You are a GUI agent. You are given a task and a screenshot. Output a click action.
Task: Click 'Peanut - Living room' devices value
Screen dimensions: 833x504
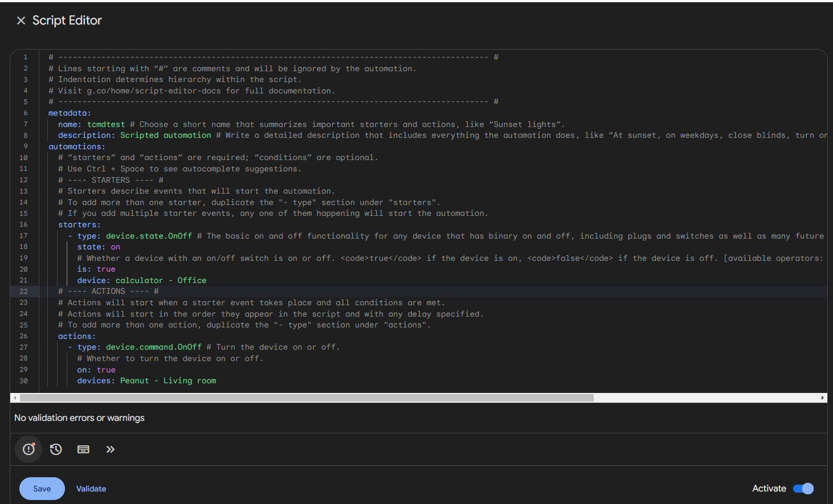[x=168, y=381]
